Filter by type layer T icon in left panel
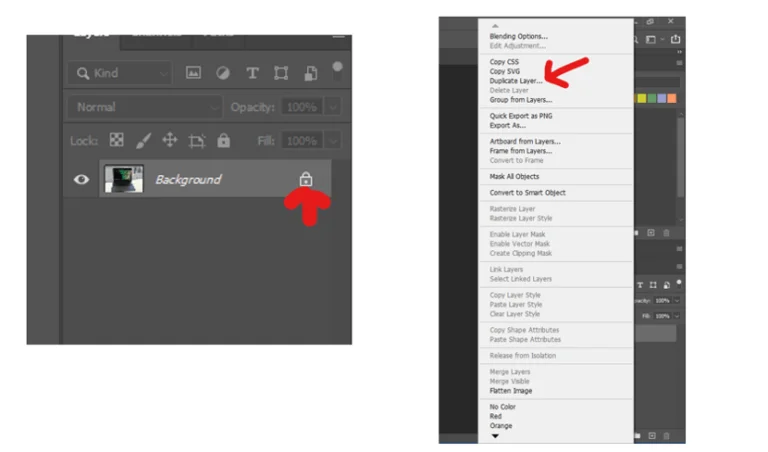768x452 pixels. click(x=252, y=73)
